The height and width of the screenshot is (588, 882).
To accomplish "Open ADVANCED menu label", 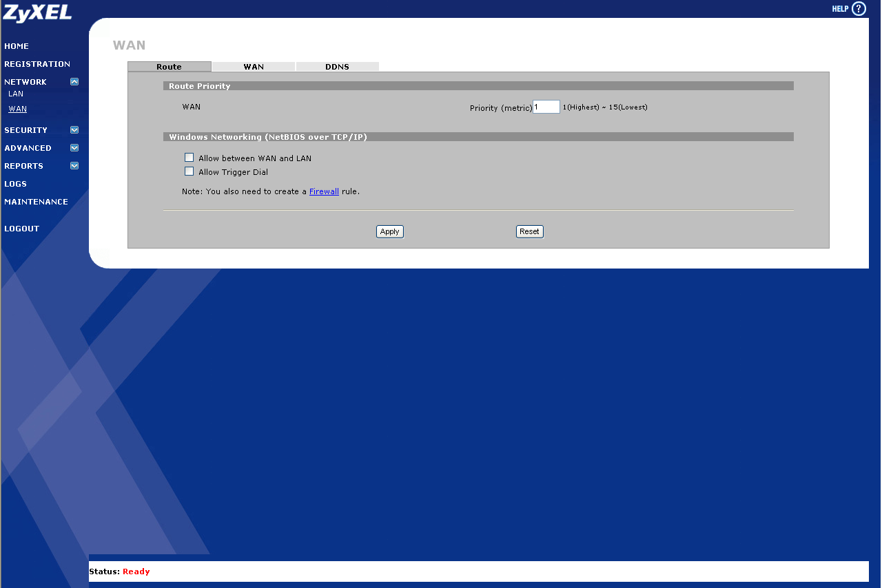I will (x=28, y=148).
